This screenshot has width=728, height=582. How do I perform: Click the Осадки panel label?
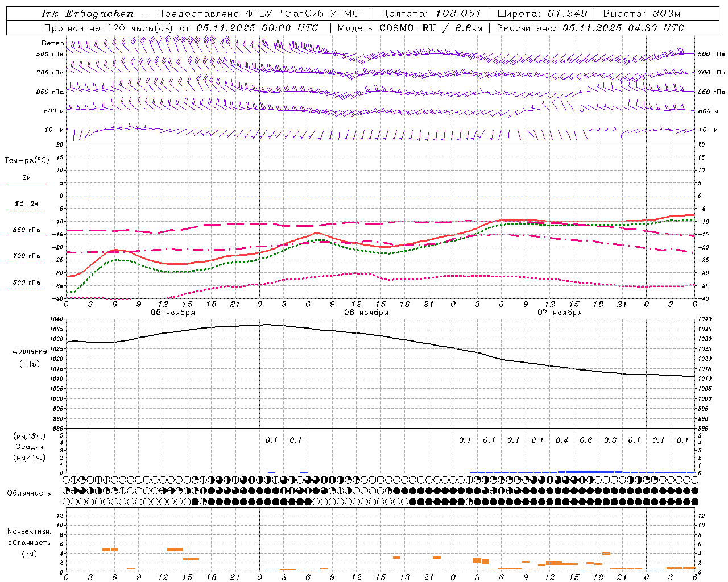[x=30, y=447]
